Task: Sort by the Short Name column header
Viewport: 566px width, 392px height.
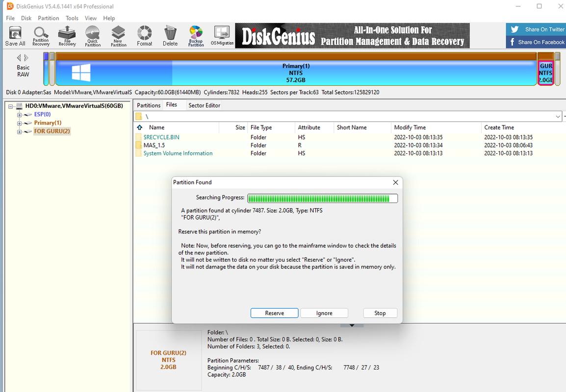Action: [362, 127]
